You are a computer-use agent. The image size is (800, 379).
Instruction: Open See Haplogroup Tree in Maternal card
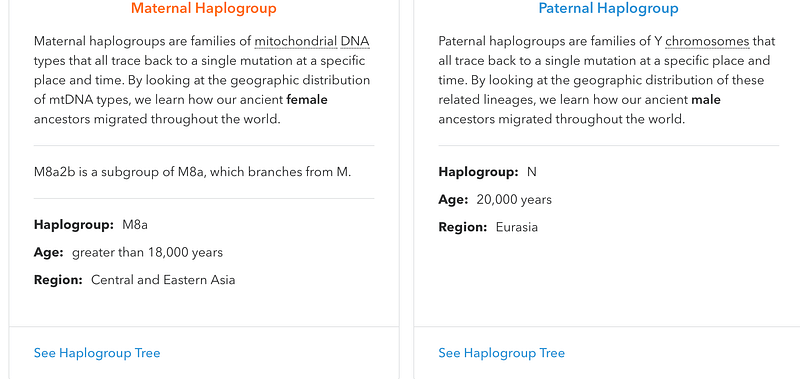coord(97,353)
